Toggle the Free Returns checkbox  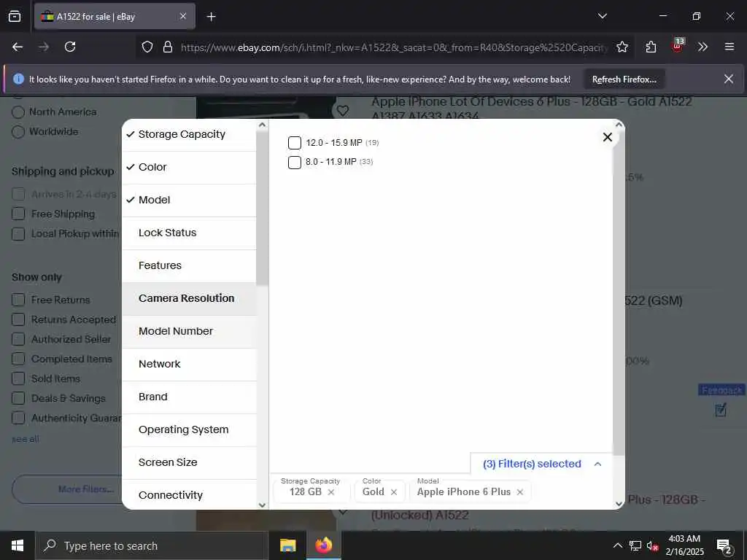click(x=18, y=300)
